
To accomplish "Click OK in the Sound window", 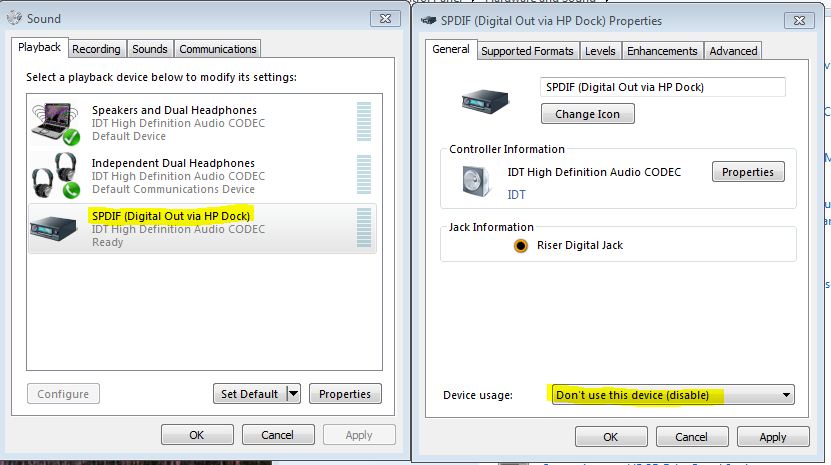I will pyautogui.click(x=197, y=435).
